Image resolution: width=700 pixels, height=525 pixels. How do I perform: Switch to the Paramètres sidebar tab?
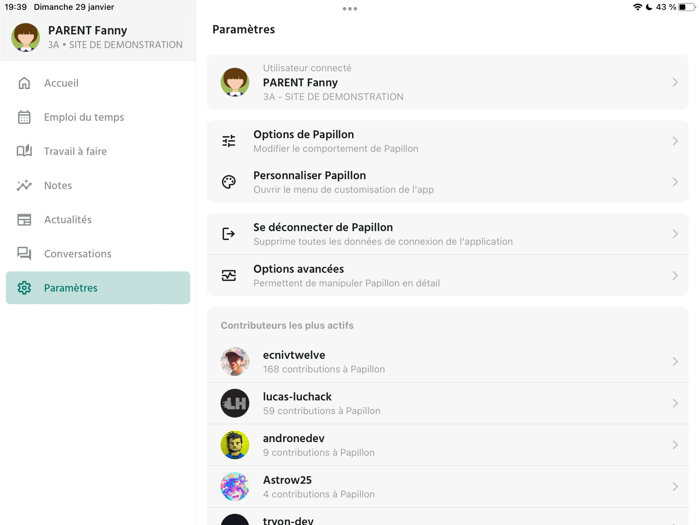coord(98,288)
